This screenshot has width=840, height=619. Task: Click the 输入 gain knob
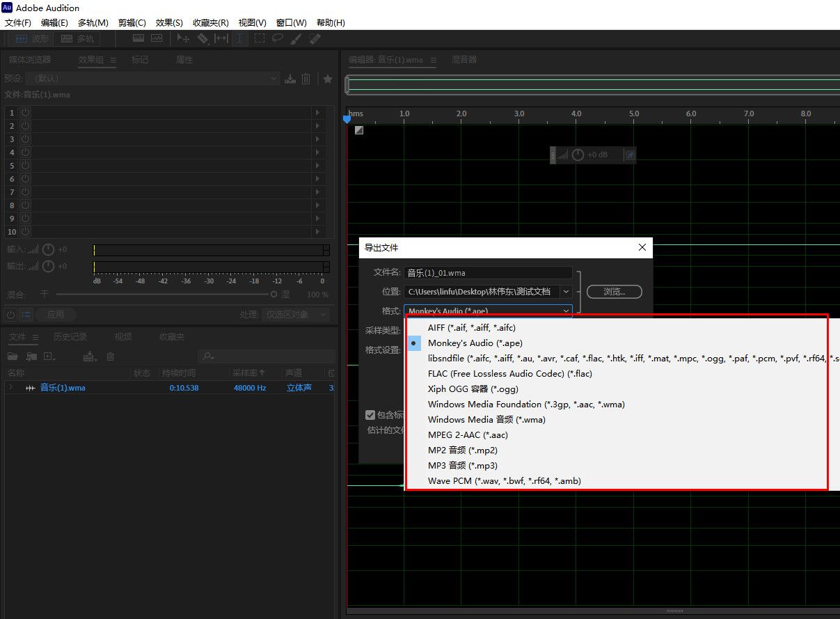[x=48, y=249]
